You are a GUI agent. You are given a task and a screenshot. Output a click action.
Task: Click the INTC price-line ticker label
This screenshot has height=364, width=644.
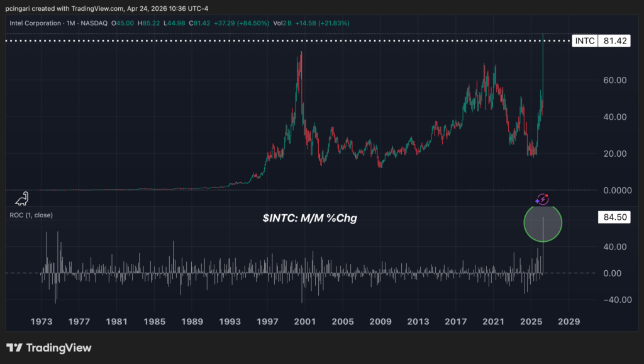pos(584,41)
